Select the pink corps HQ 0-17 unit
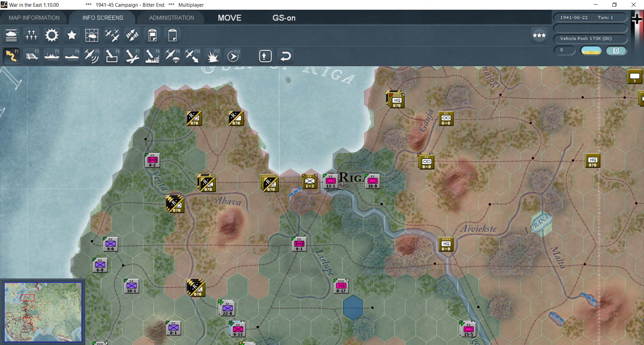 (341, 286)
